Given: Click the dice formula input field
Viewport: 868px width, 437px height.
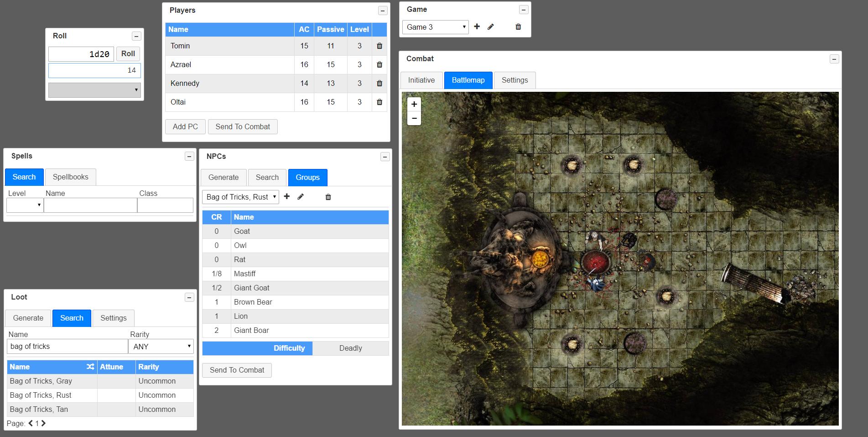Looking at the screenshot, I should click(x=81, y=54).
